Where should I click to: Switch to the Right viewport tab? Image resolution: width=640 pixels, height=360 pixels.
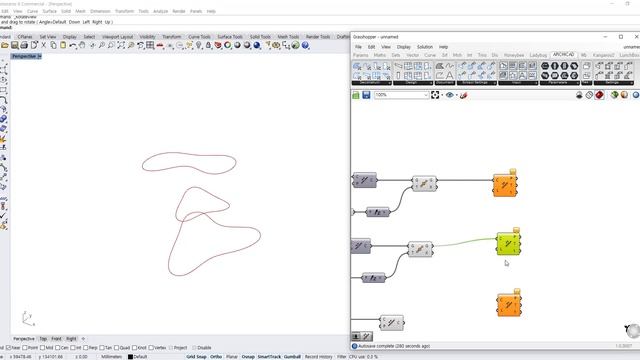[71, 339]
